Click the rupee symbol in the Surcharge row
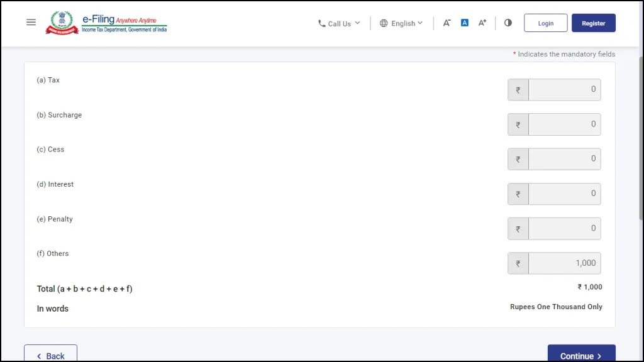The height and width of the screenshot is (362, 644). pyautogui.click(x=518, y=125)
